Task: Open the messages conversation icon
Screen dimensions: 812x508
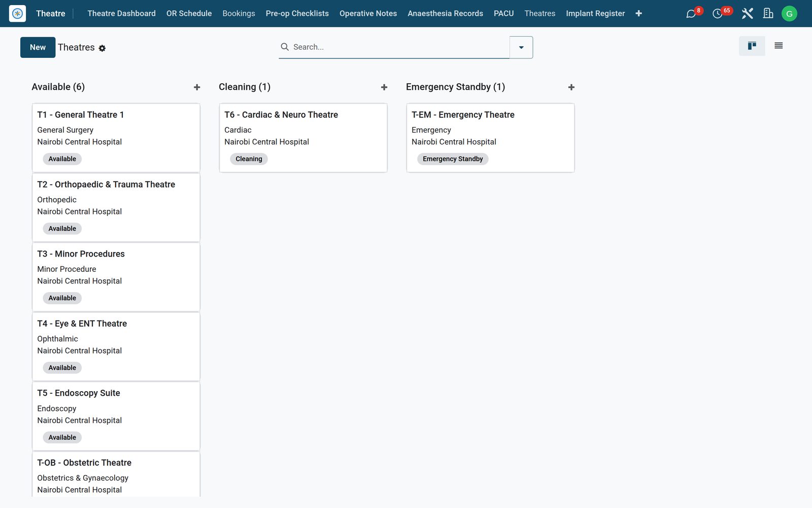Action: pyautogui.click(x=691, y=14)
